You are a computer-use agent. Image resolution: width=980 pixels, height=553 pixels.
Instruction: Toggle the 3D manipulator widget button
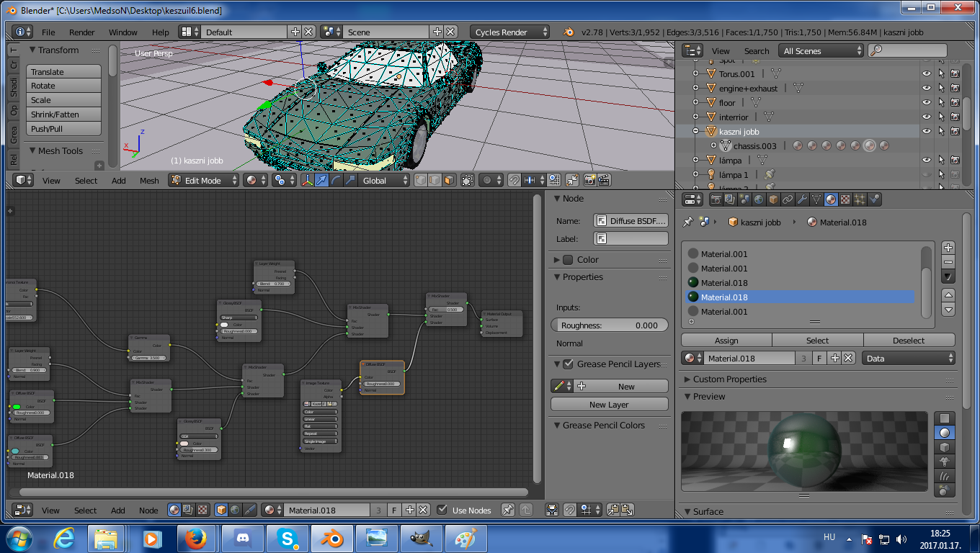308,180
